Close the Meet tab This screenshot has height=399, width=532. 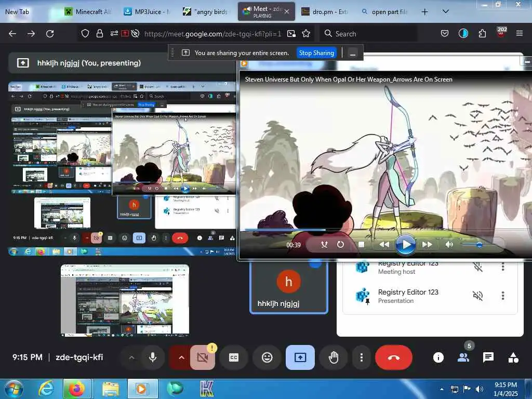coord(287,11)
